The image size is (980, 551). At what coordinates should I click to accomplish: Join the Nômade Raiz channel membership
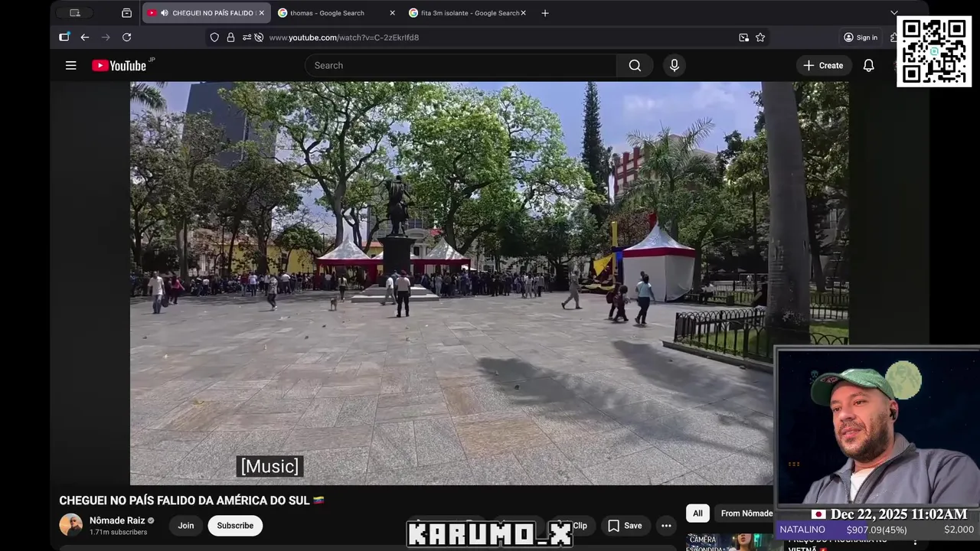(186, 526)
